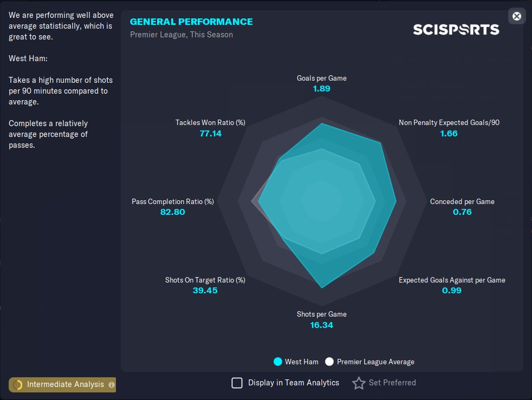532x400 pixels.
Task: Select the Shots On Target Ratio label
Action: 205,280
